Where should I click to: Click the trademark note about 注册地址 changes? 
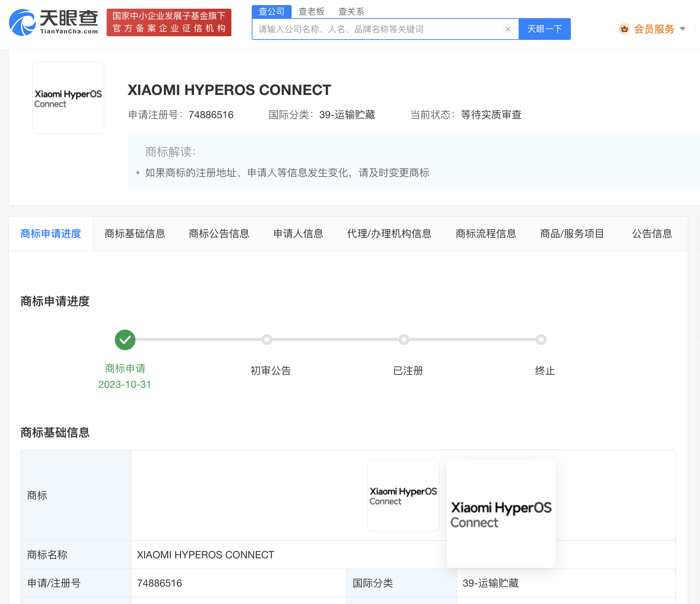click(x=287, y=173)
